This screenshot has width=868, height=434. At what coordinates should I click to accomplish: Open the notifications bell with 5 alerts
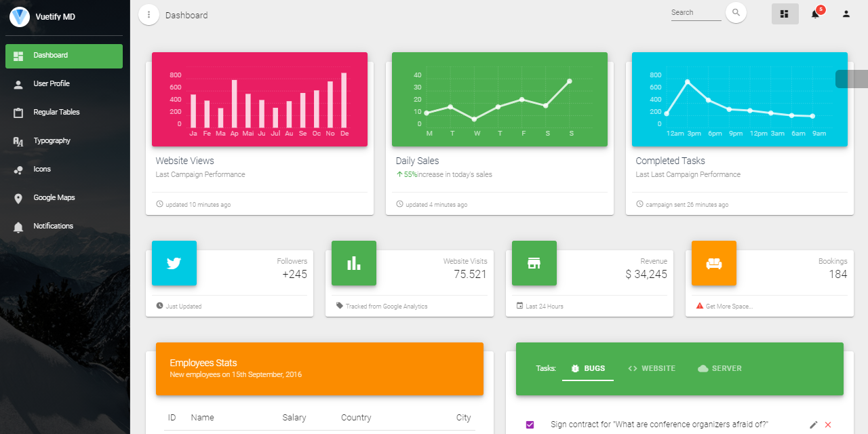(815, 14)
